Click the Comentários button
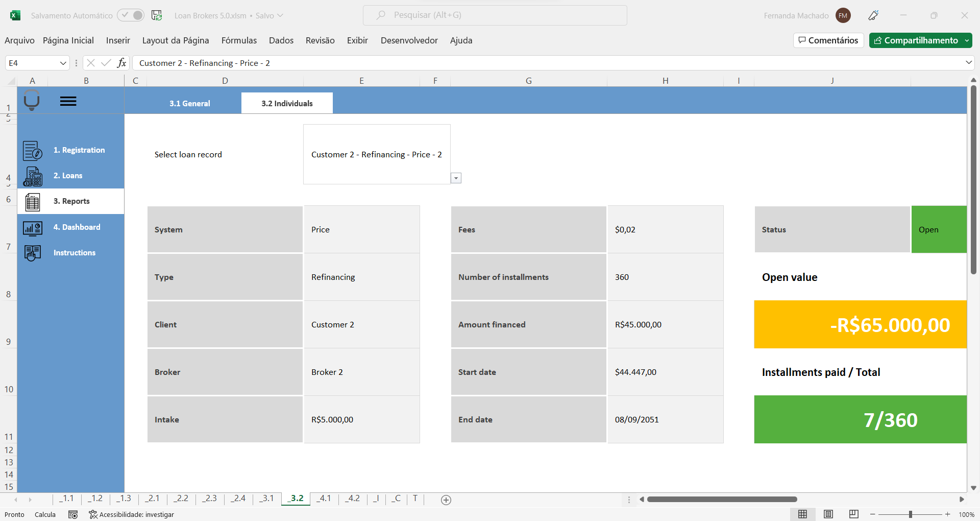Viewport: 980px width, 521px height. coord(828,40)
